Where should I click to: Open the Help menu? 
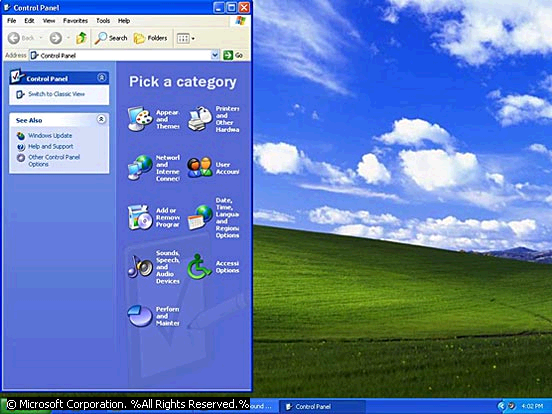(124, 21)
